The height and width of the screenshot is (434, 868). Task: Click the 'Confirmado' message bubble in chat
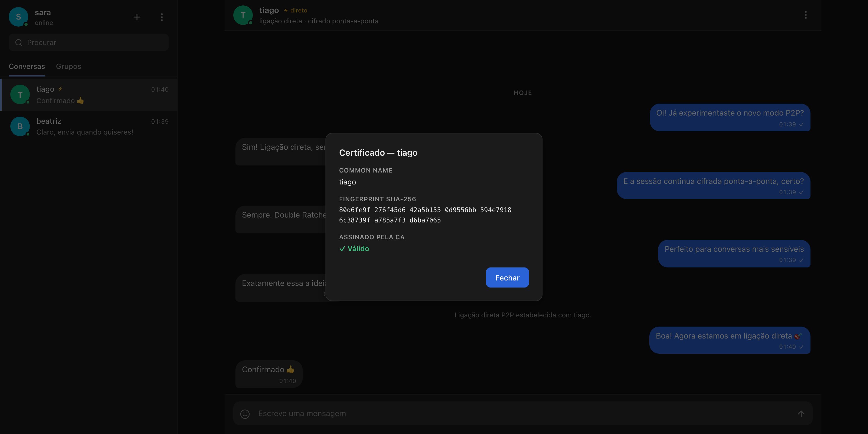269,374
